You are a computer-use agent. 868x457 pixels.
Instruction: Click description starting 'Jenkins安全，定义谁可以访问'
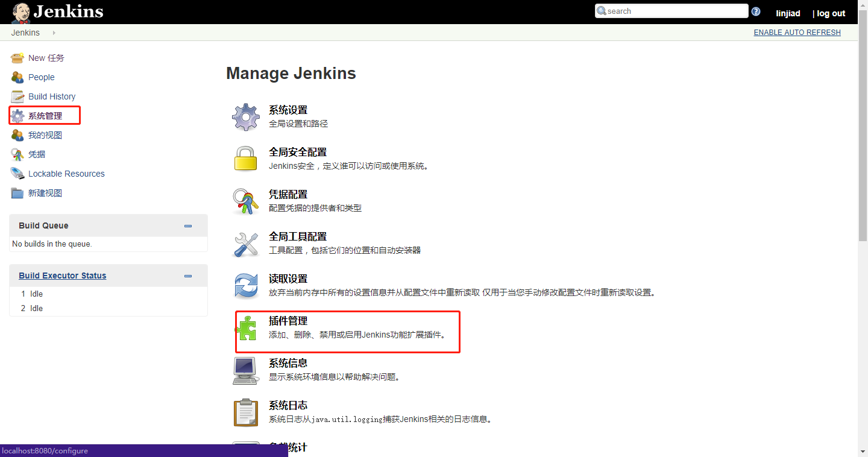coord(349,166)
